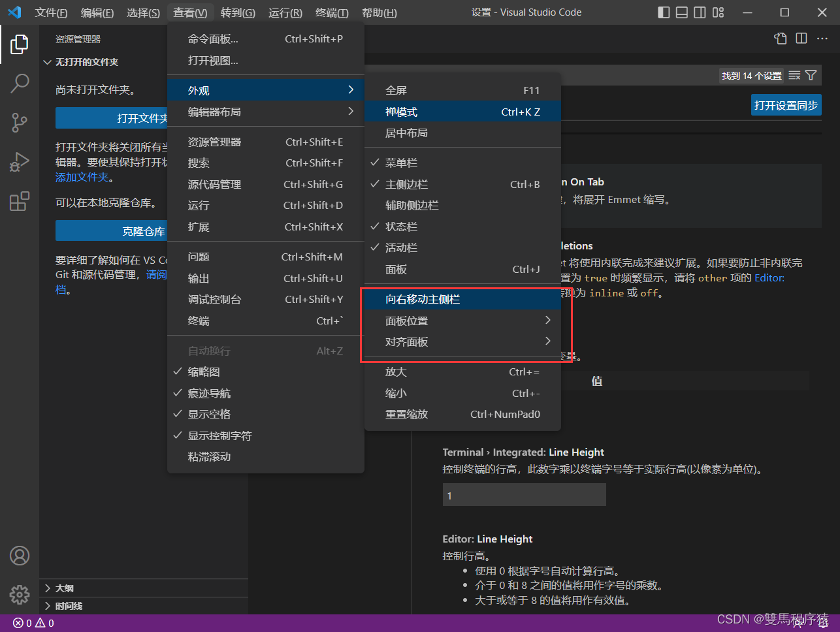
Task: Click the VS Code logo icon
Action: click(x=14, y=12)
